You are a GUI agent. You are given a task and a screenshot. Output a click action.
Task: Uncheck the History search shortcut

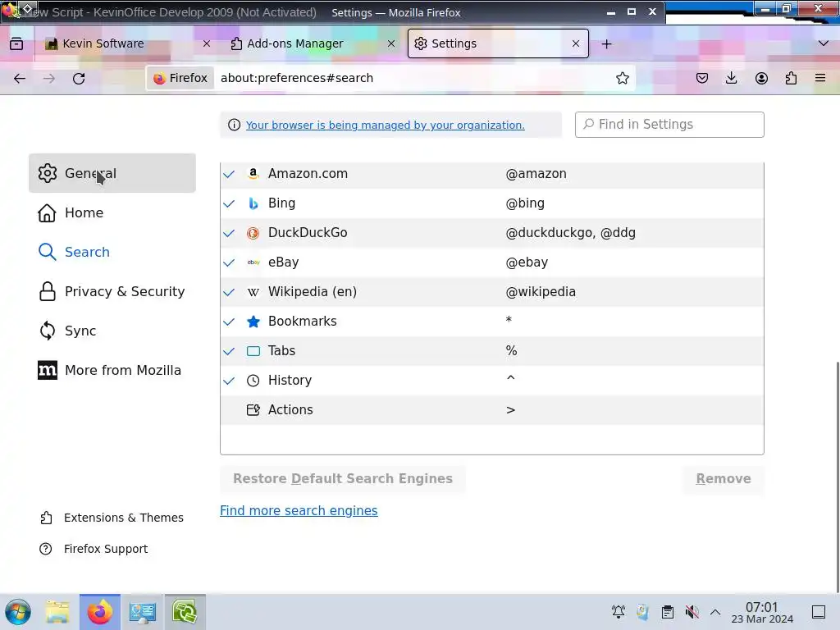[x=229, y=381]
